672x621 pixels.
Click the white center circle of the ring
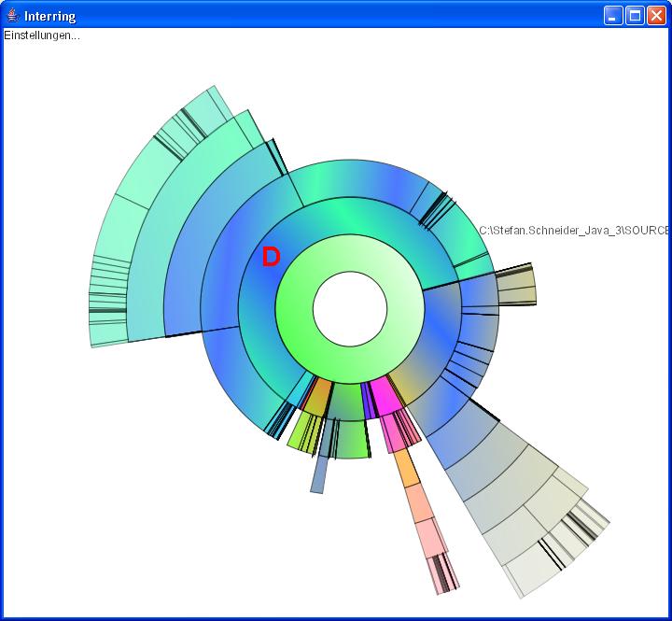[x=350, y=309]
